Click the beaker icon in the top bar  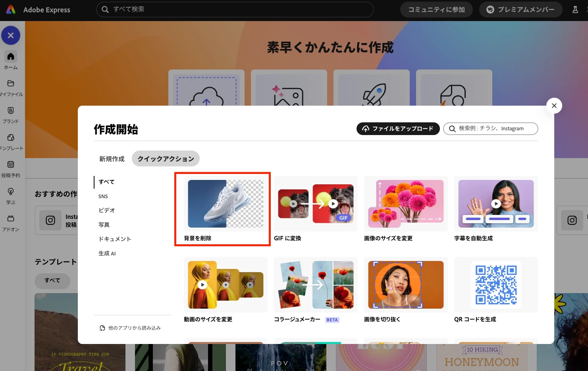575,10
